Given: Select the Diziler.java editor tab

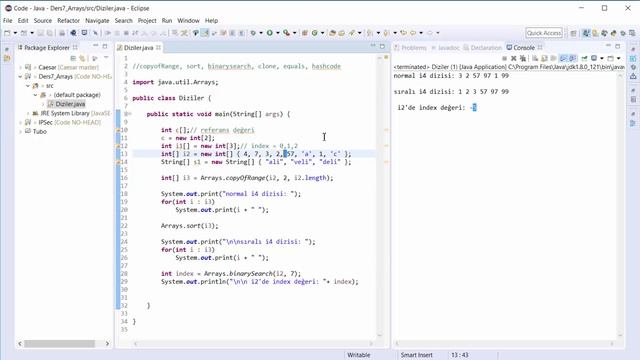Looking at the screenshot, I should pyautogui.click(x=138, y=48).
